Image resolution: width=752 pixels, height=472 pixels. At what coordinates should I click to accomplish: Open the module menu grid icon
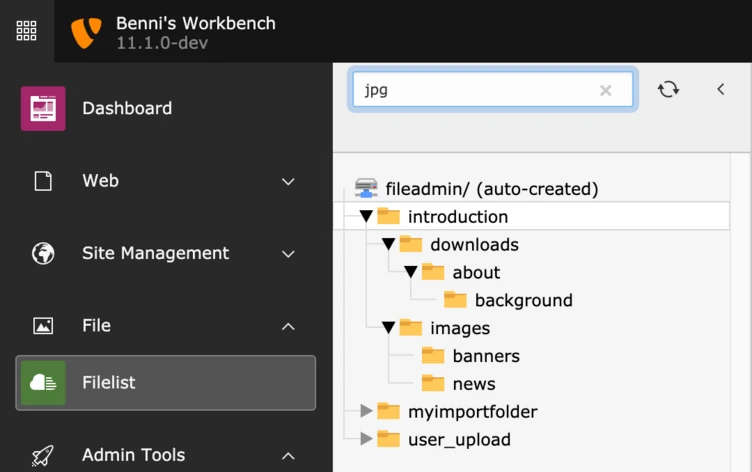(26, 31)
